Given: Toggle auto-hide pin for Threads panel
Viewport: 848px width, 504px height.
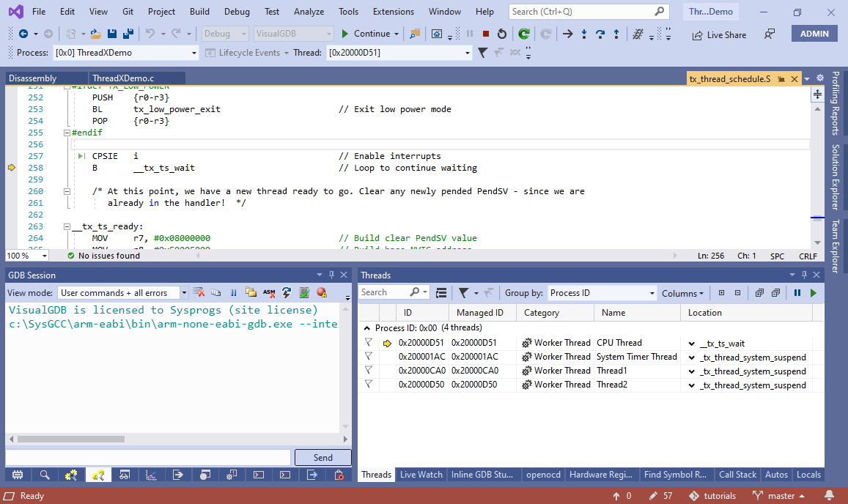Looking at the screenshot, I should pos(804,275).
